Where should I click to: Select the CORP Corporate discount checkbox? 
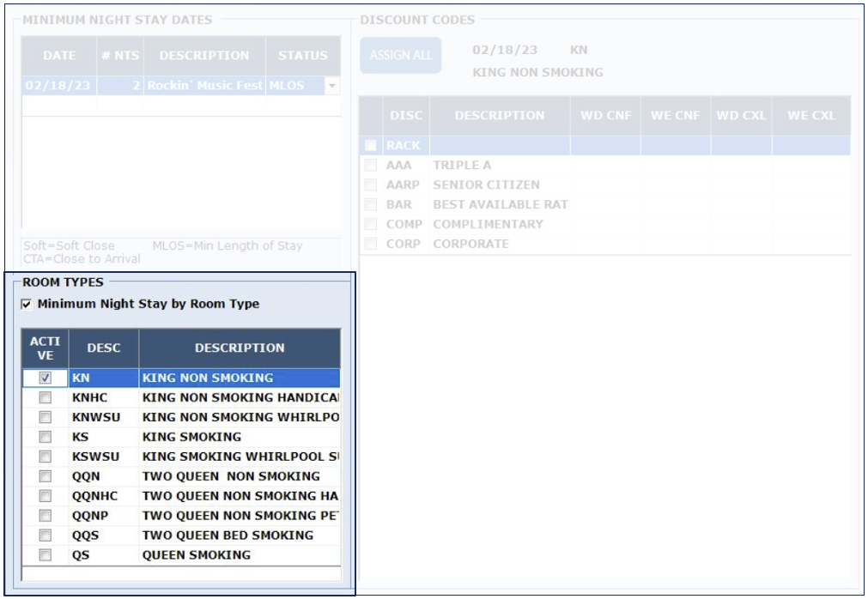click(371, 244)
